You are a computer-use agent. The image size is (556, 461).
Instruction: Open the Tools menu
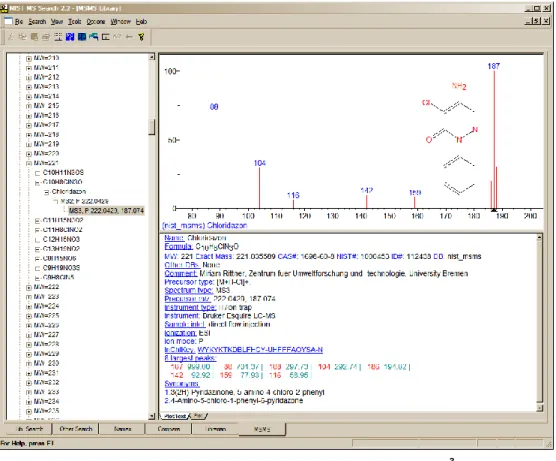coord(75,22)
